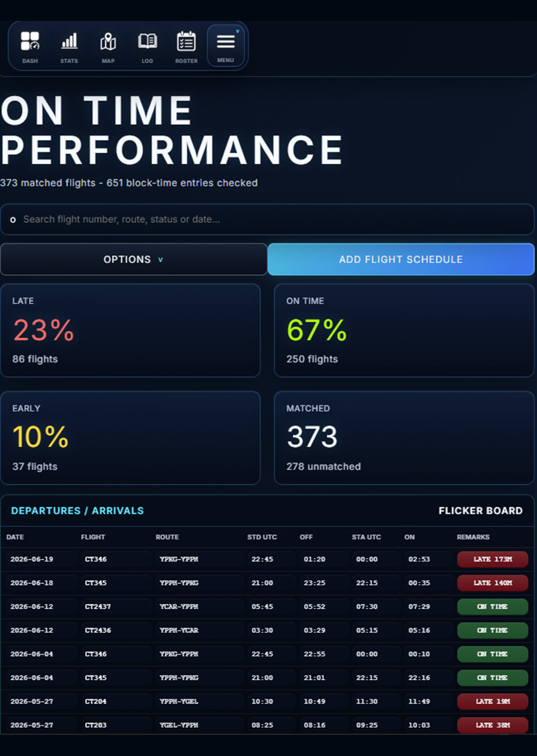537x756 pixels.
Task: Select the Matched 373 card
Action: point(404,438)
